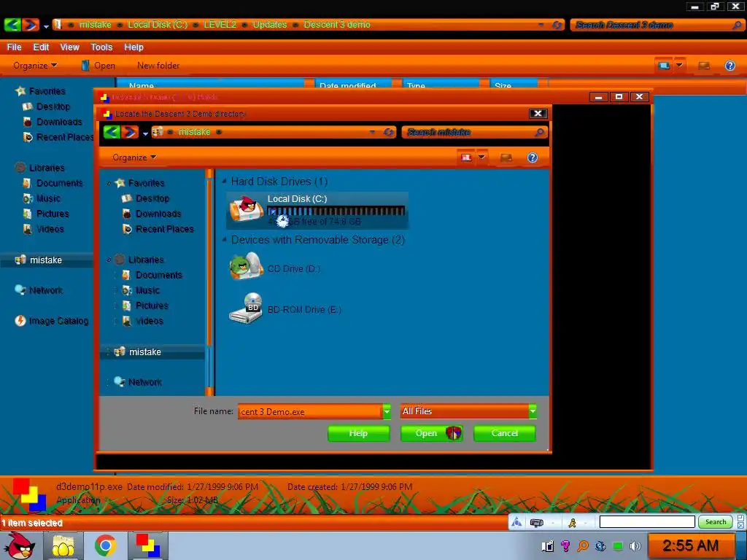The image size is (747, 560).
Task: Click the Cancel button in Locate dialog
Action: click(x=505, y=433)
